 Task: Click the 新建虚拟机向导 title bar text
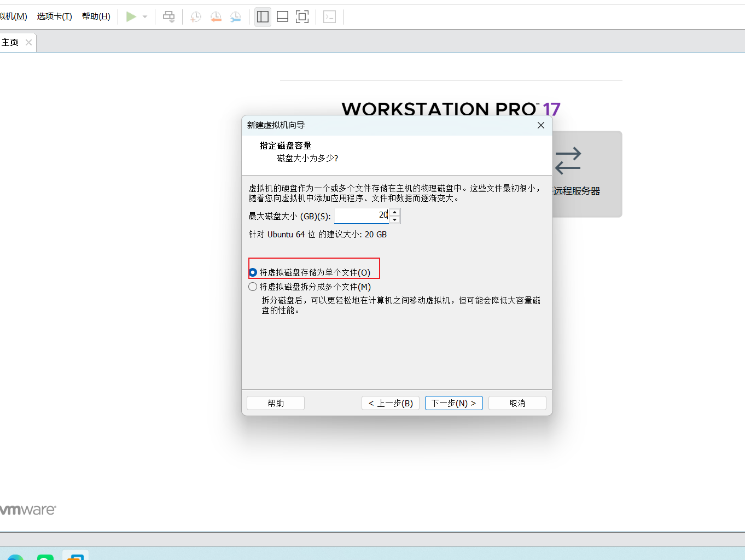tap(276, 125)
